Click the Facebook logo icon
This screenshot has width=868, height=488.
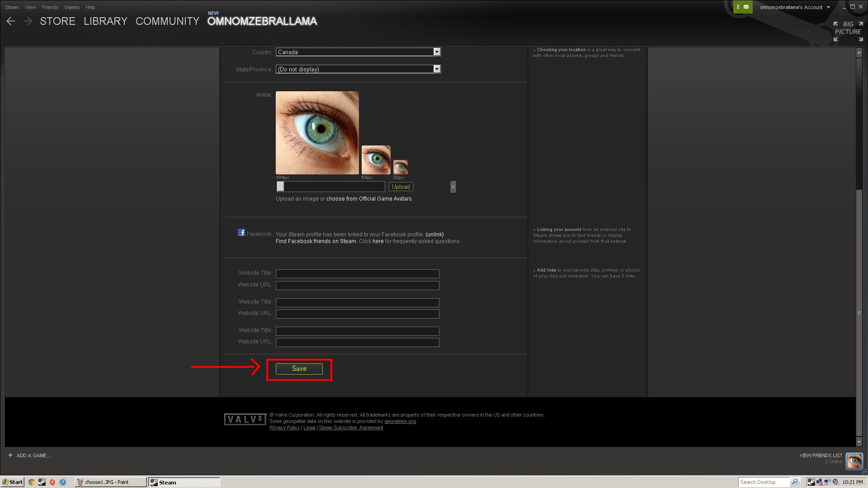click(x=241, y=233)
